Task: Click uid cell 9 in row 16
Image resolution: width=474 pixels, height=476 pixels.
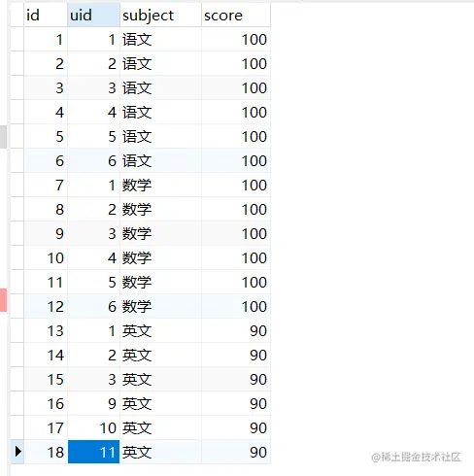Action: 93,403
